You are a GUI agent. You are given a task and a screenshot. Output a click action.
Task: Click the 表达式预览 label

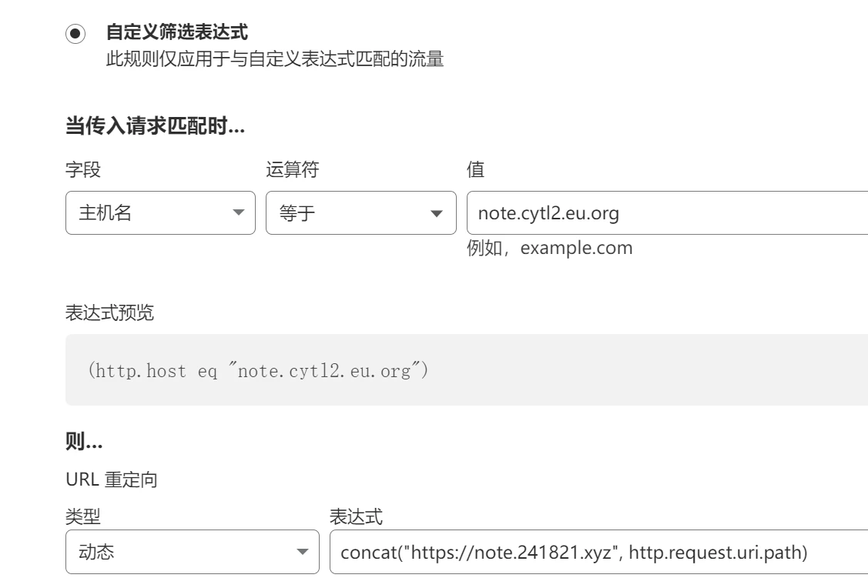click(x=109, y=313)
